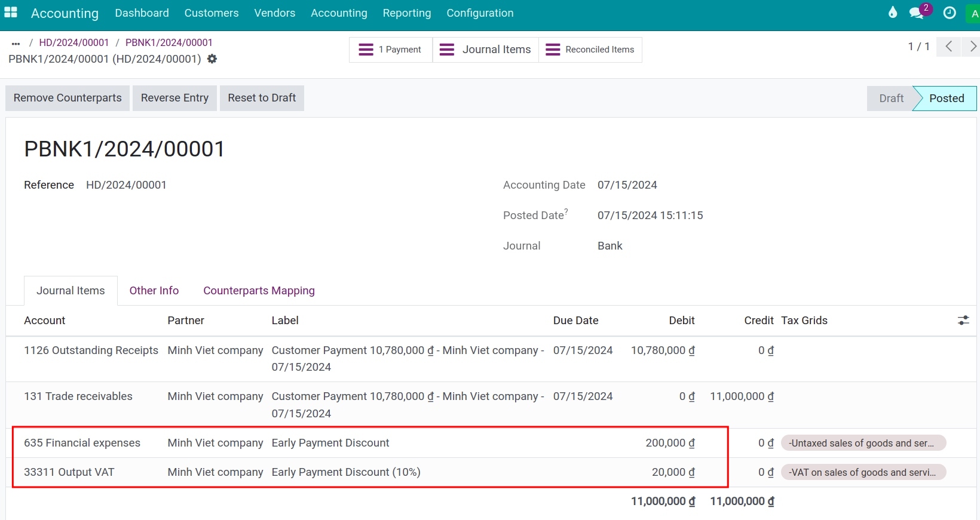Switch to Other Info tab
Image resolution: width=980 pixels, height=520 pixels.
click(x=154, y=291)
